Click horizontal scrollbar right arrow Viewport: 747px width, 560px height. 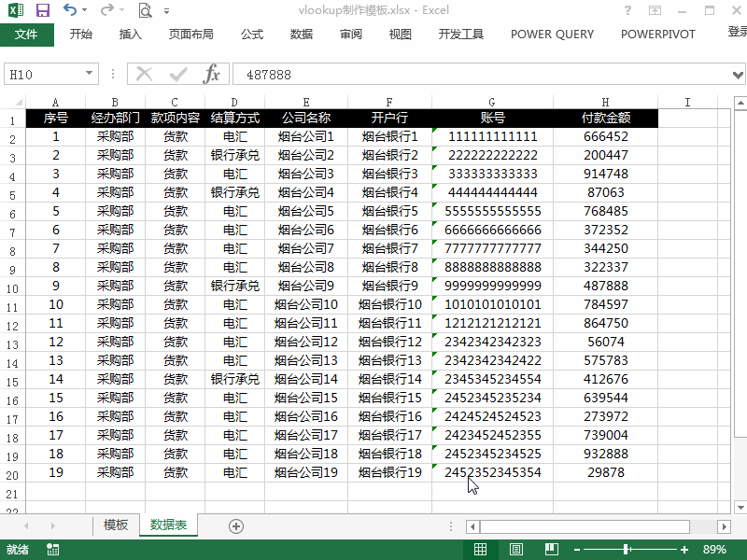[725, 526]
